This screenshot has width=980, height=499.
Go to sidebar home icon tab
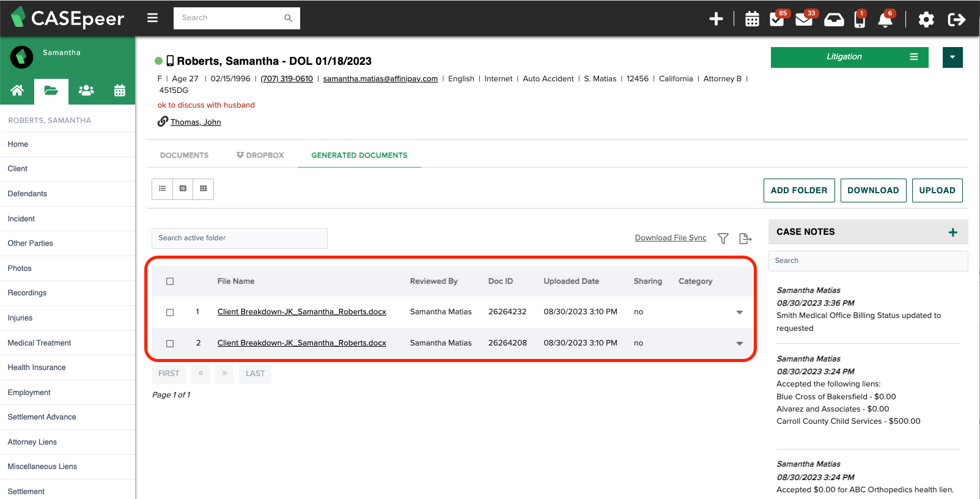(x=17, y=91)
